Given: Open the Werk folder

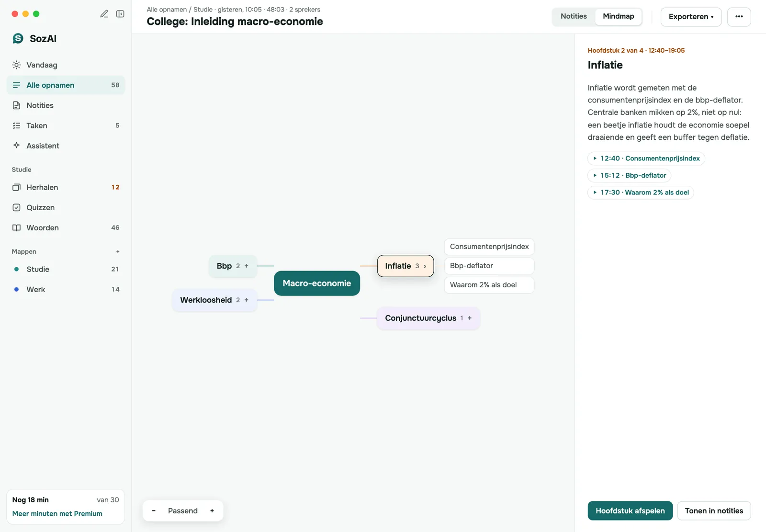Looking at the screenshot, I should pyautogui.click(x=66, y=289).
